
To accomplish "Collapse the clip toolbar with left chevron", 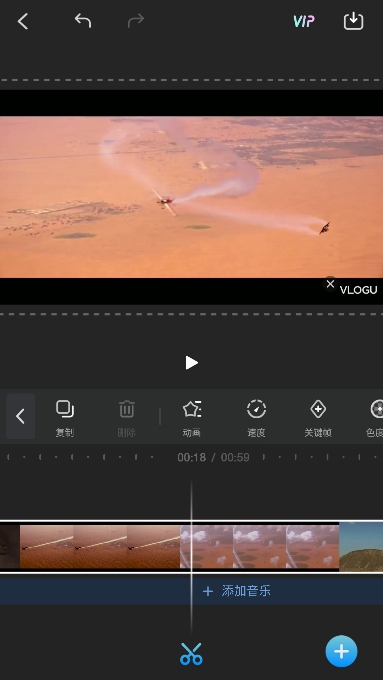I will click(20, 416).
